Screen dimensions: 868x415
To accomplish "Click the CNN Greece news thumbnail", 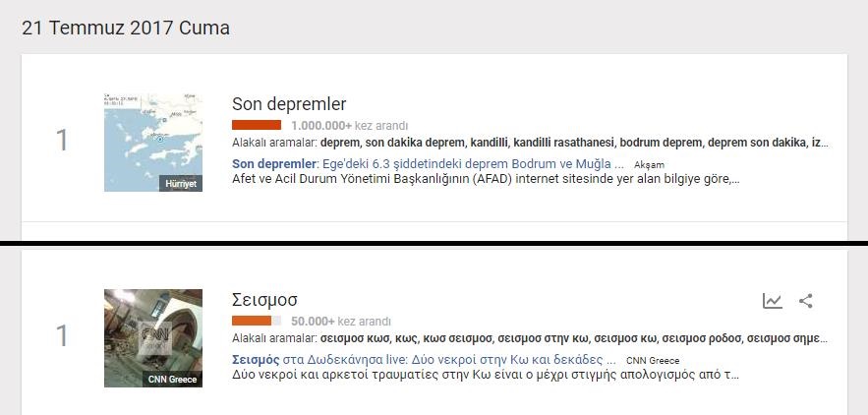I will pyautogui.click(x=153, y=337).
